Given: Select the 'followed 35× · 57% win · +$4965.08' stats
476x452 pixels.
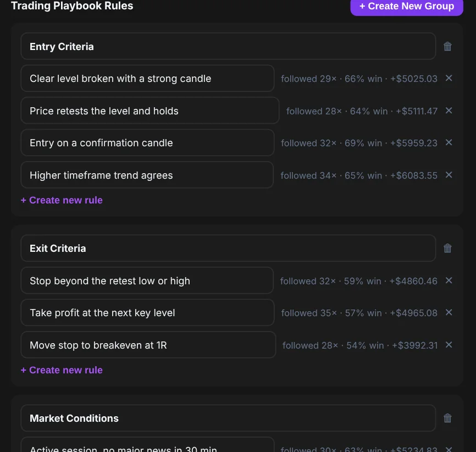Looking at the screenshot, I should point(359,313).
